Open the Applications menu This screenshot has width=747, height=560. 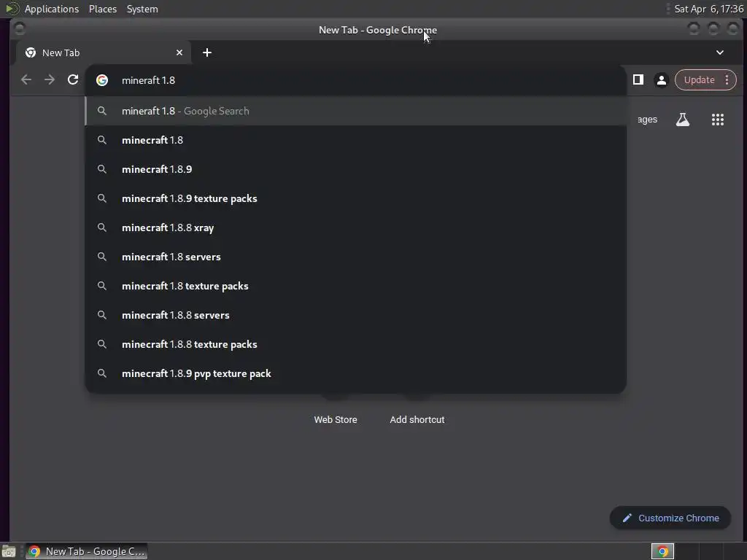pos(52,9)
